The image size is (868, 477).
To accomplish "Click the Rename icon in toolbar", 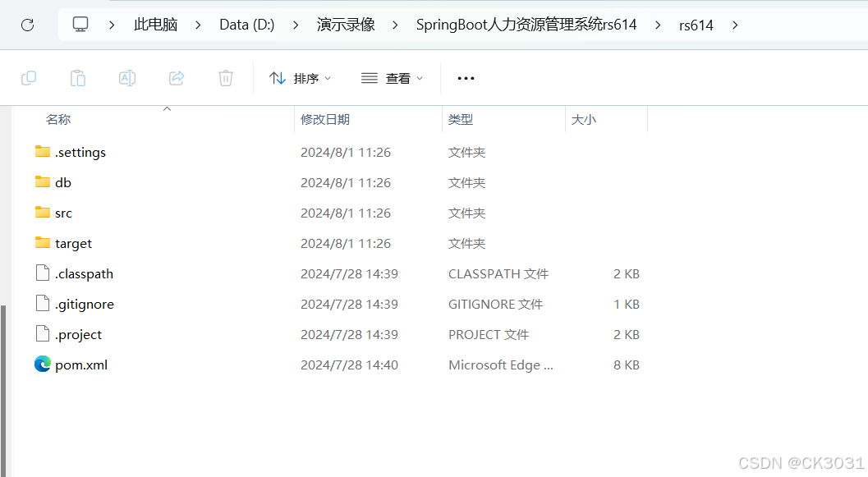I will 127,78.
